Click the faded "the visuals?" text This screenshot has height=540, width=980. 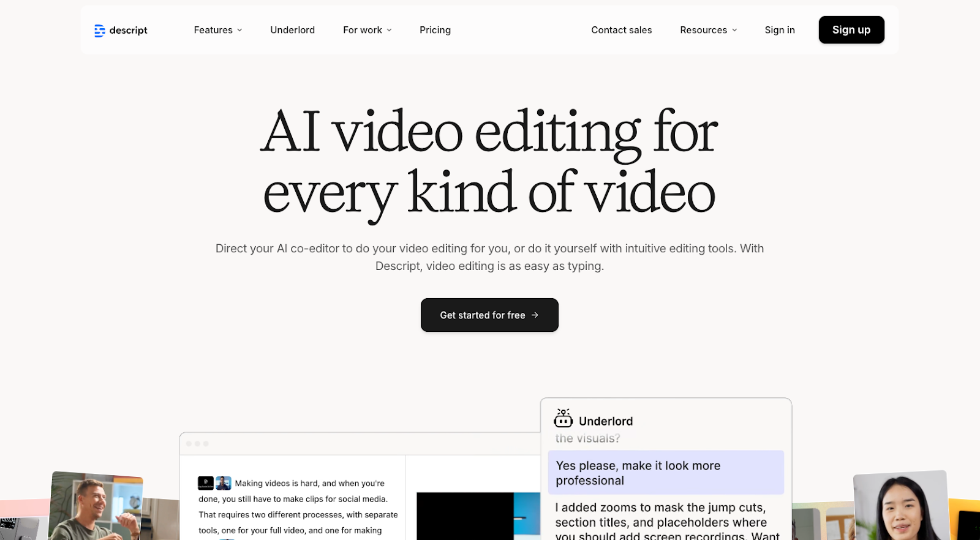click(587, 438)
